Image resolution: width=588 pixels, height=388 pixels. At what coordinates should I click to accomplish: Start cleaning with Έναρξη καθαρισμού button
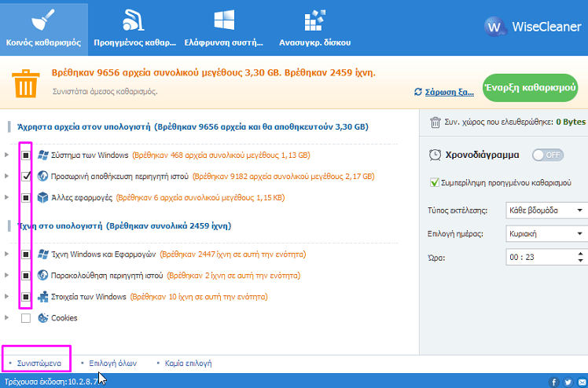point(530,88)
